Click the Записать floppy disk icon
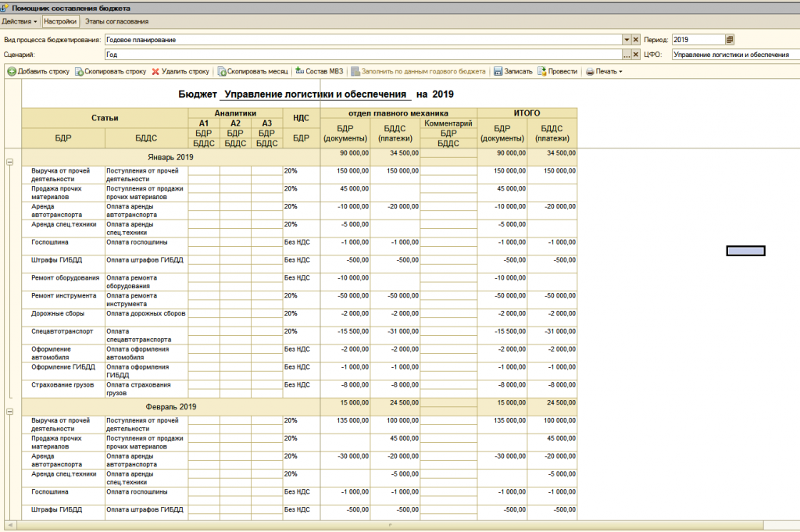 pyautogui.click(x=498, y=71)
